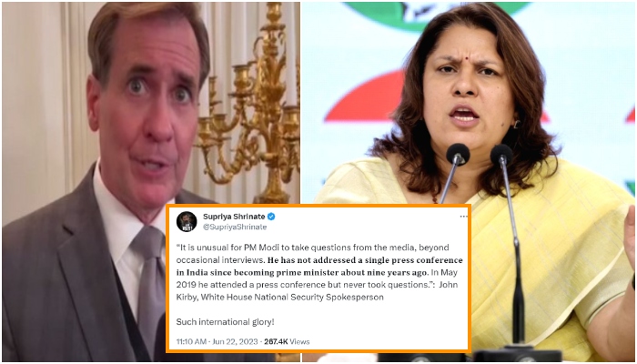The image size is (637, 364).
Task: Click the blue verified badge beside Supriya Shrinate
Action: 271,217
